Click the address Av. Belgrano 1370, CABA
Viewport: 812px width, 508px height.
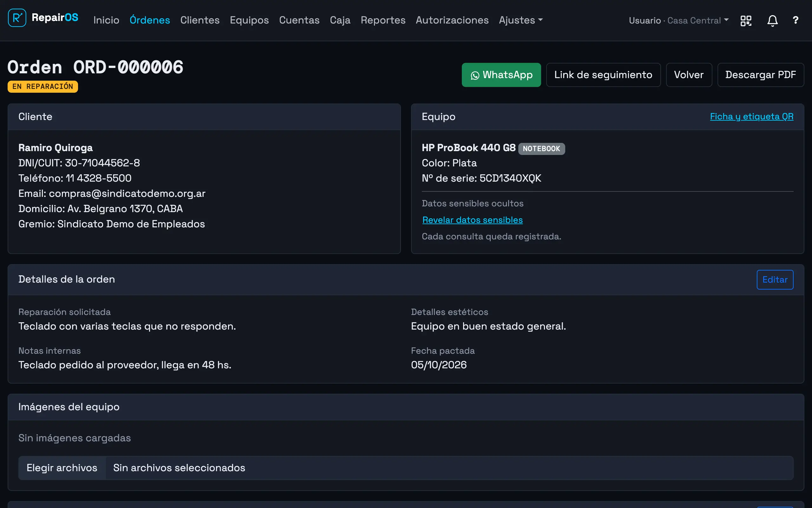point(125,209)
